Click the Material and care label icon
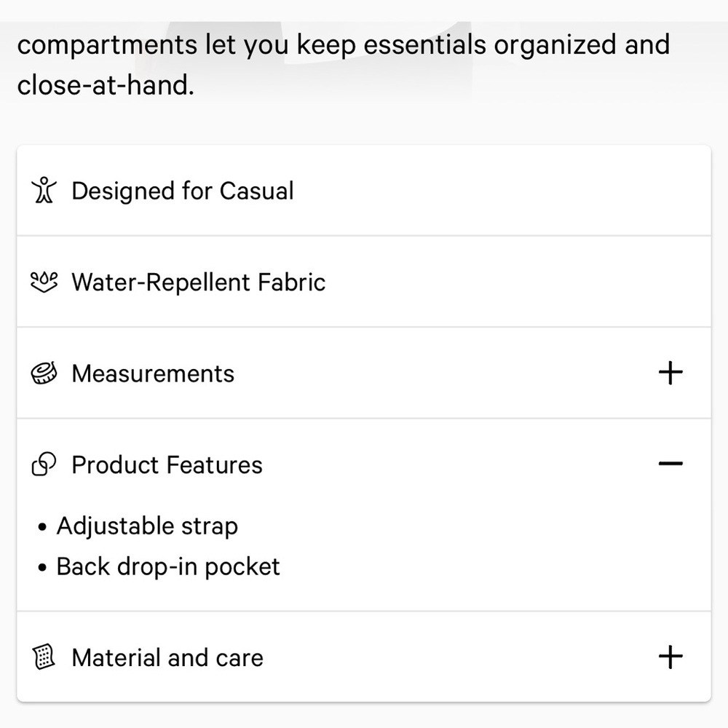 pyautogui.click(x=44, y=657)
